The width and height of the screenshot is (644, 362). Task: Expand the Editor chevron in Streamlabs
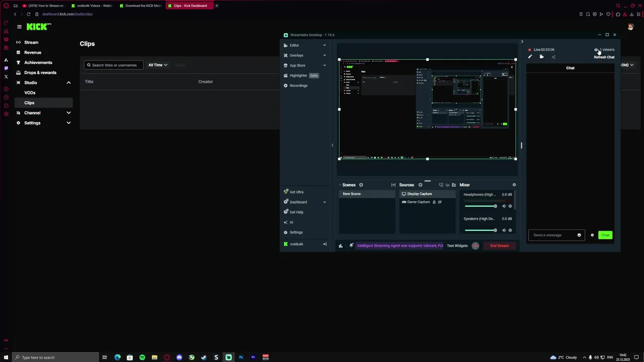325,45
